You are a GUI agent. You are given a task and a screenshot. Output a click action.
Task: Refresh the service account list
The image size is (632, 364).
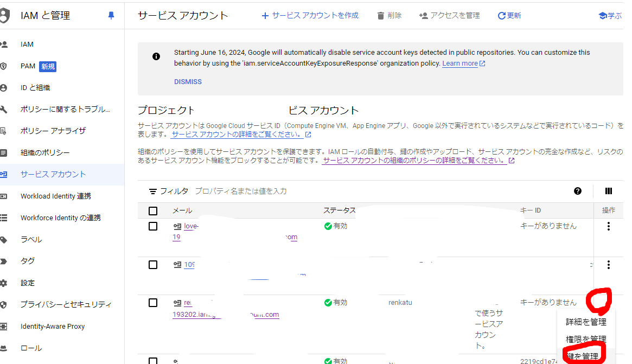pyautogui.click(x=501, y=15)
